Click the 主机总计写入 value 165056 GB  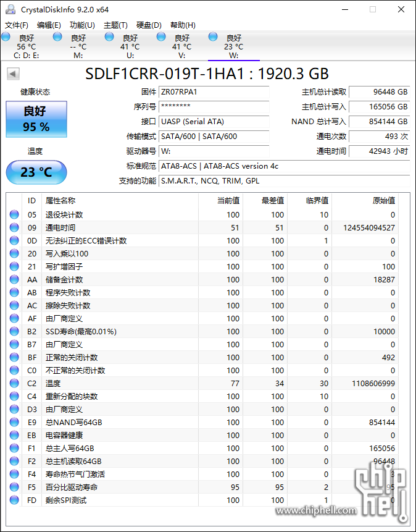[x=380, y=107]
